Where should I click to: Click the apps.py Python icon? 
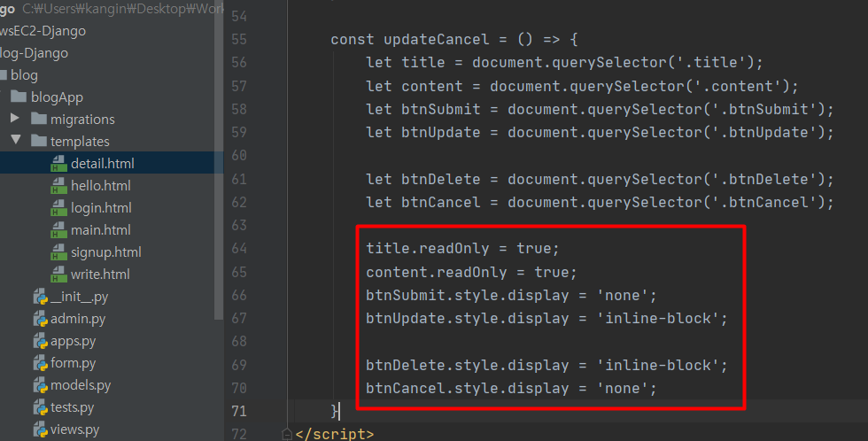41,341
